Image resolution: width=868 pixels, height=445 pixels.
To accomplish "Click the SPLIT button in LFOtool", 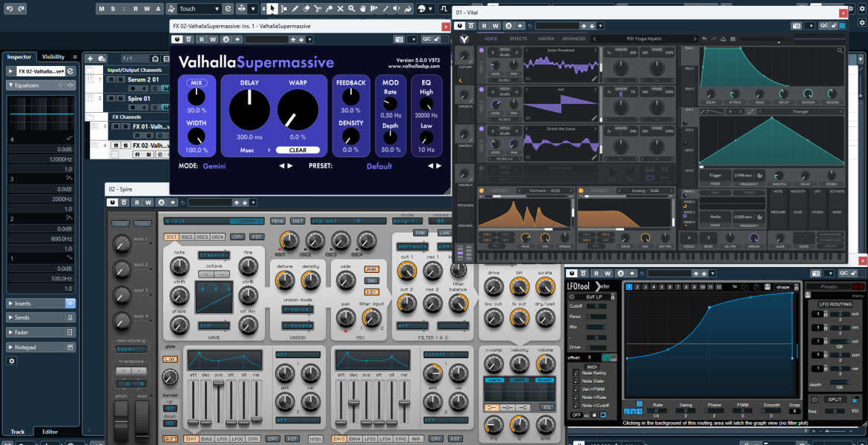I will click(835, 400).
